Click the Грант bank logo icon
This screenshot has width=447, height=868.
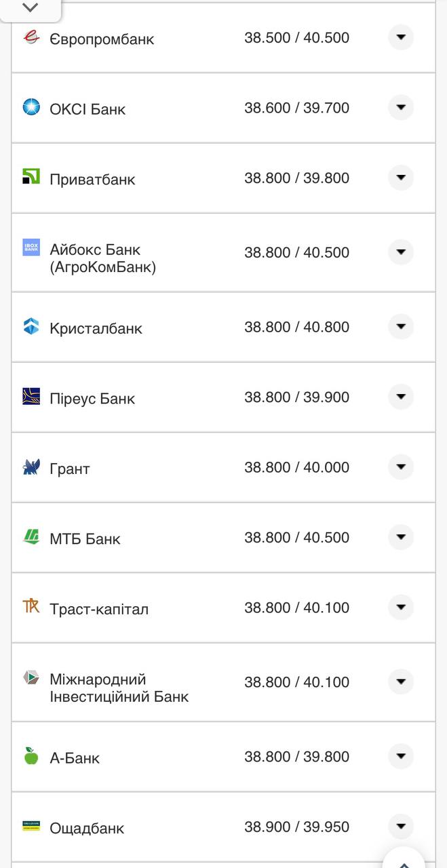point(31,467)
